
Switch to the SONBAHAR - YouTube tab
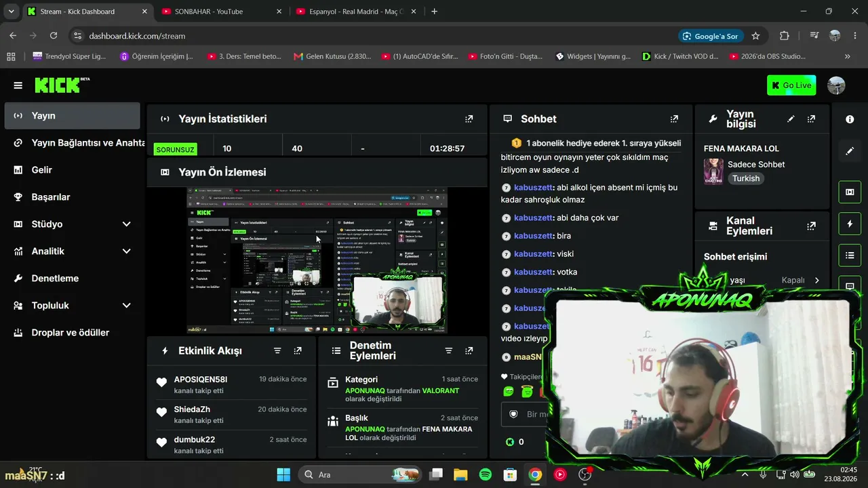[222, 12]
